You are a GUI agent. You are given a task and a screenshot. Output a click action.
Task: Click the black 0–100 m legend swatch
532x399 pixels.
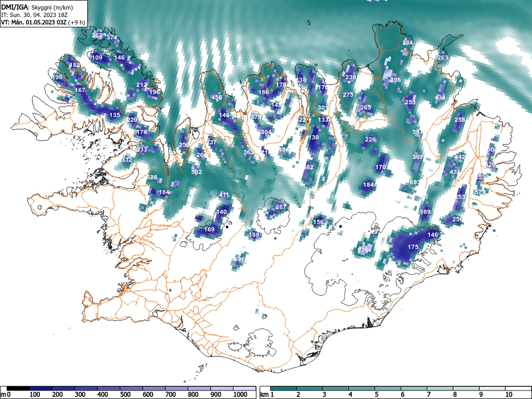pyautogui.click(x=18, y=388)
